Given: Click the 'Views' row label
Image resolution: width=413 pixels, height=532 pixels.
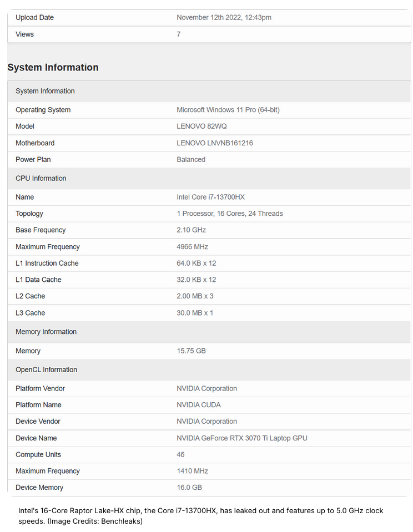Looking at the screenshot, I should [x=24, y=34].
